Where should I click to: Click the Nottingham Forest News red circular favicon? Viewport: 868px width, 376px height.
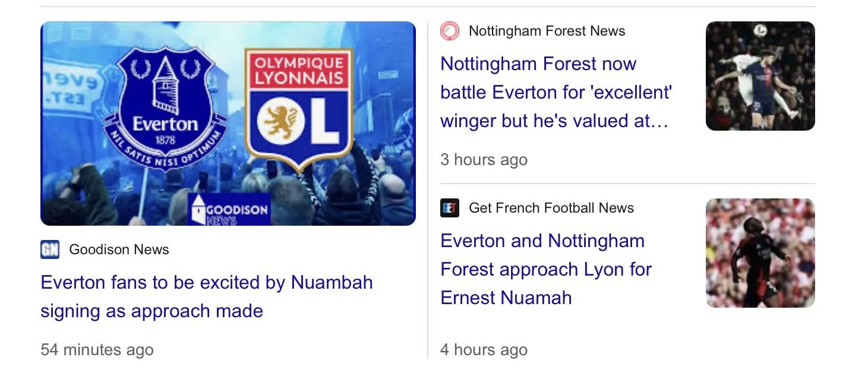pos(450,31)
